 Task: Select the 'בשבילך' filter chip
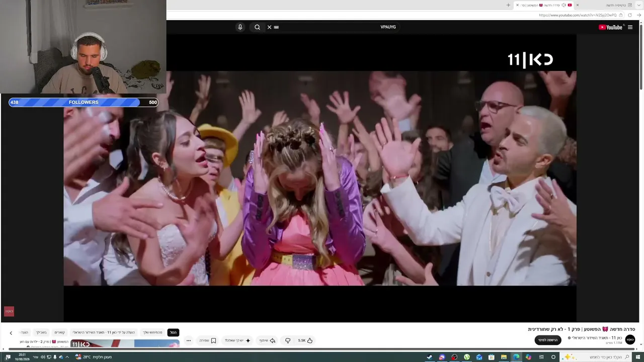coord(41,332)
